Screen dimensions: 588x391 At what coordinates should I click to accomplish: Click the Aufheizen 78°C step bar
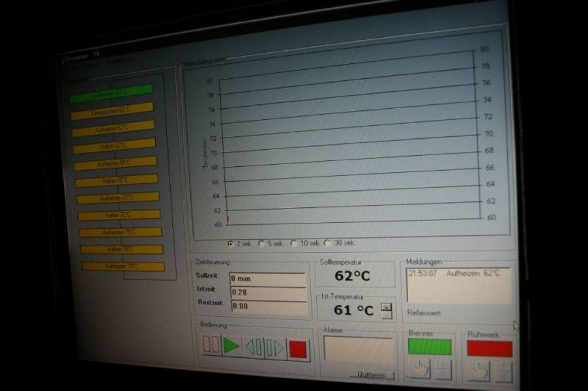(123, 267)
